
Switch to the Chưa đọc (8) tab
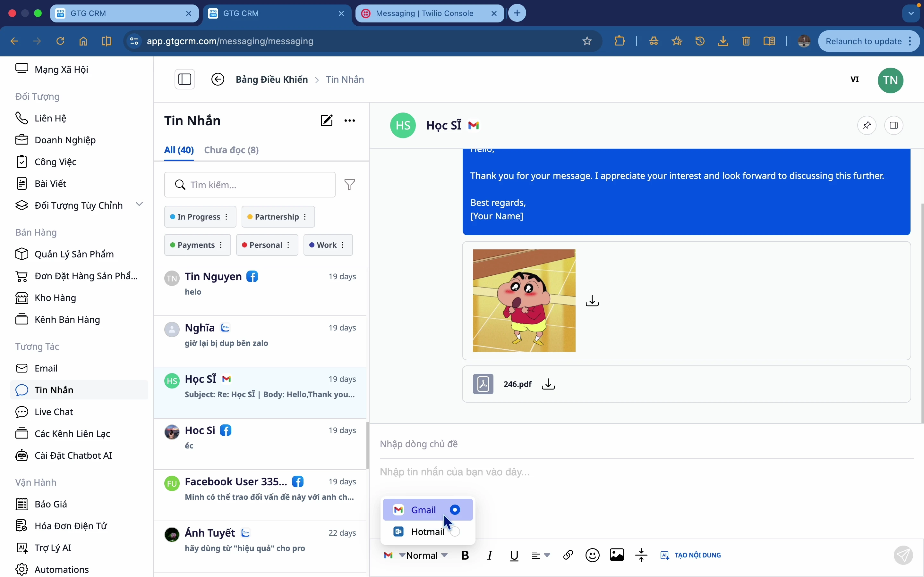(231, 150)
